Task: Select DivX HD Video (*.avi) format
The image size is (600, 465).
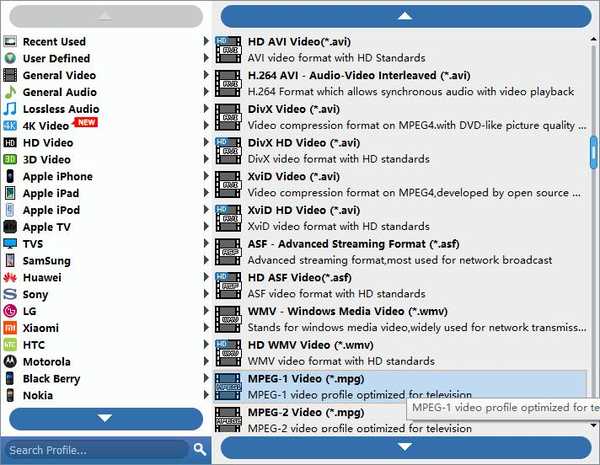Action: 400,150
